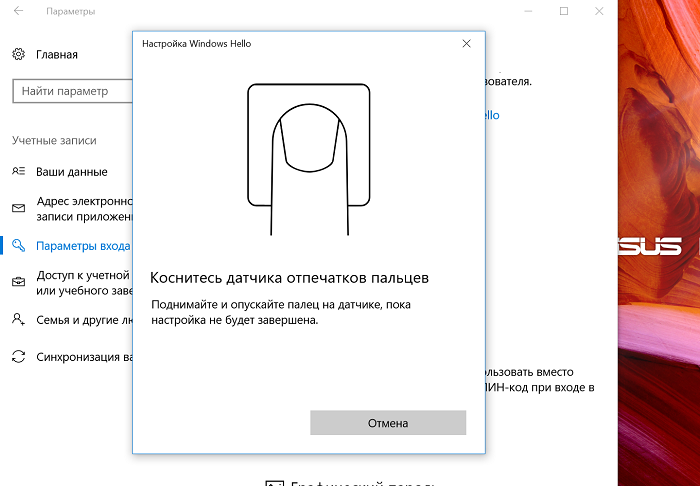The height and width of the screenshot is (486, 700).
Task: Click the Ваши данные person icon
Action: click(x=18, y=171)
